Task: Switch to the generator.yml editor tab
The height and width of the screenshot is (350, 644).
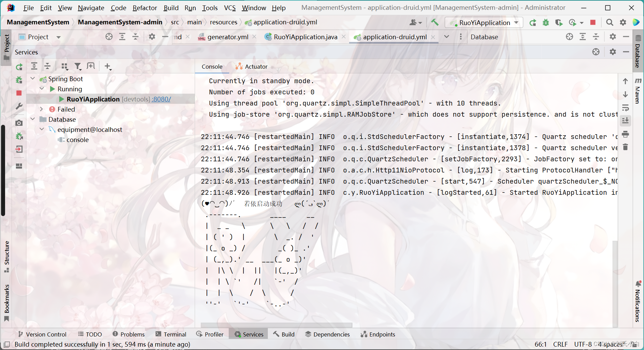Action: 228,37
